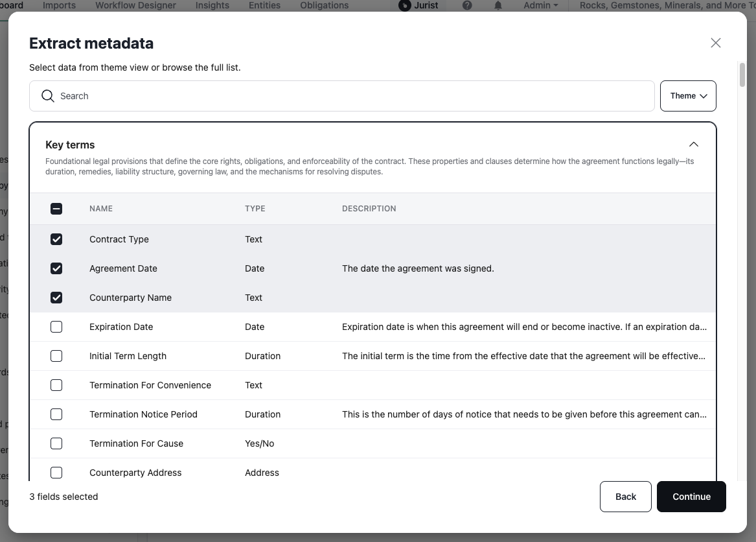Click the Termination Notice Period description text

point(524,414)
